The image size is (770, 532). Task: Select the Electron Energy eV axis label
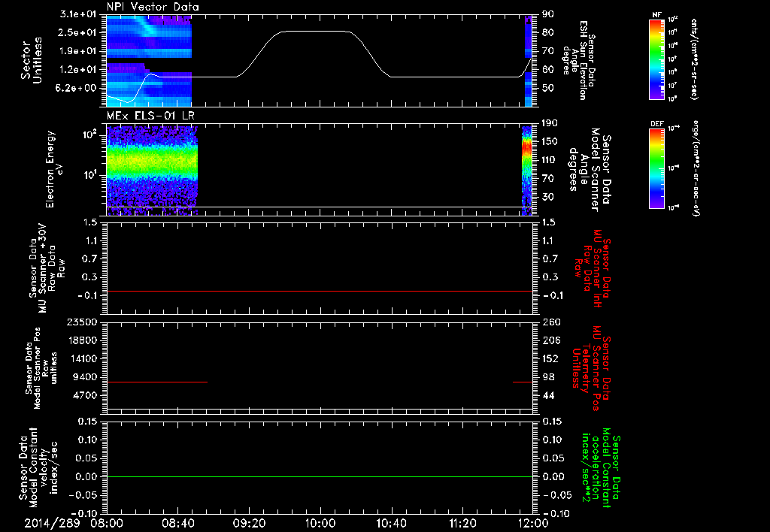[x=53, y=169]
